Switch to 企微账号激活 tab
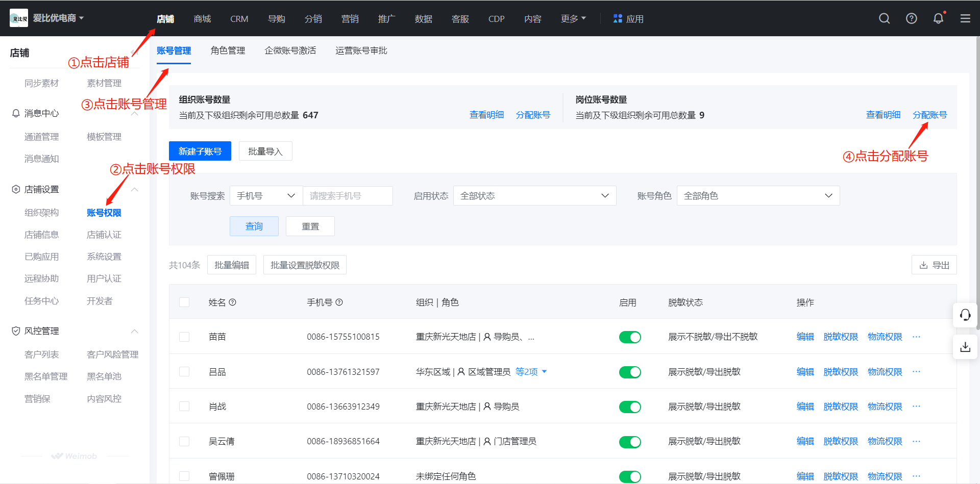Screen dimensions: 980x484 click(x=290, y=50)
